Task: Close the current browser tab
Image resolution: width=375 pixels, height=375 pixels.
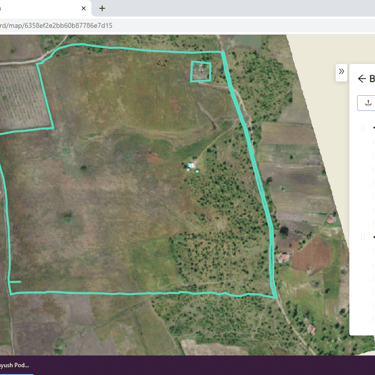Action: click(x=84, y=8)
